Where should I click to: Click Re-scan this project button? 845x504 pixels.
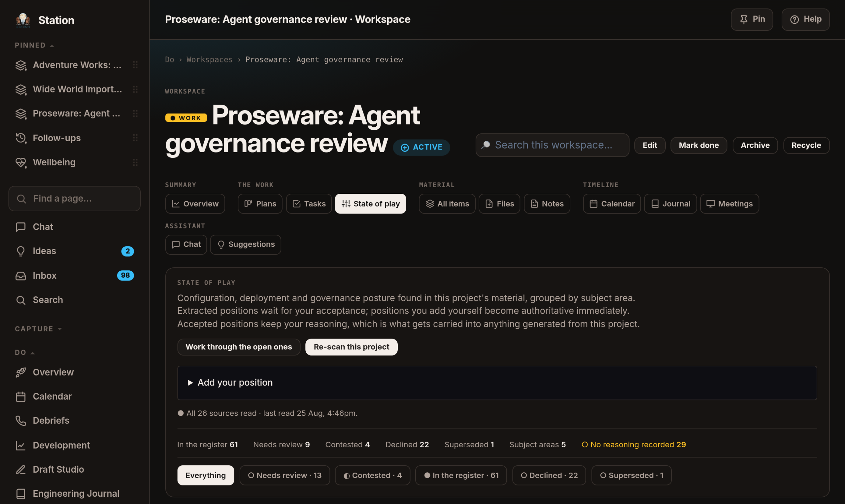click(x=351, y=347)
